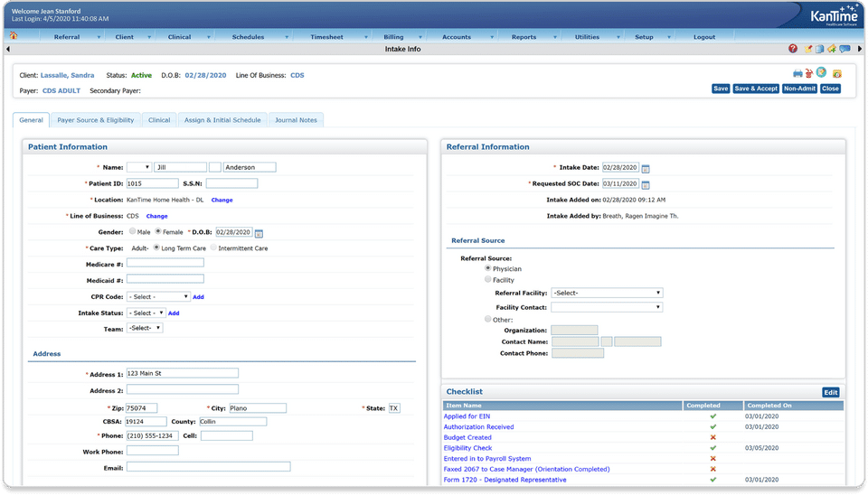The width and height of the screenshot is (868, 495).
Task: Click the blue copy documents icon
Action: [x=820, y=49]
